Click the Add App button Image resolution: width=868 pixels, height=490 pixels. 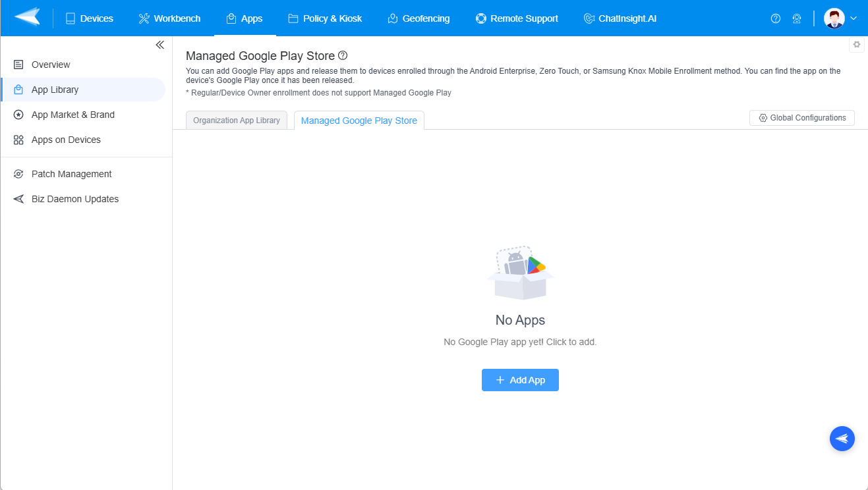[520, 380]
